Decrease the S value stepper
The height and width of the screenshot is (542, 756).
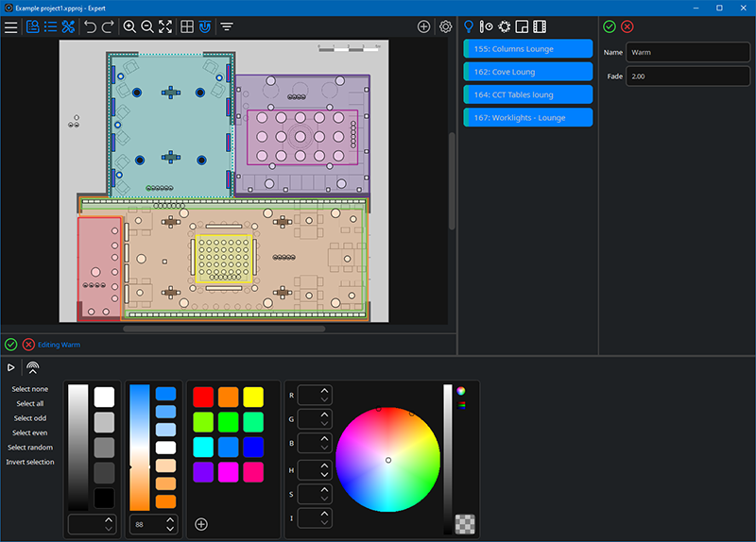click(324, 499)
